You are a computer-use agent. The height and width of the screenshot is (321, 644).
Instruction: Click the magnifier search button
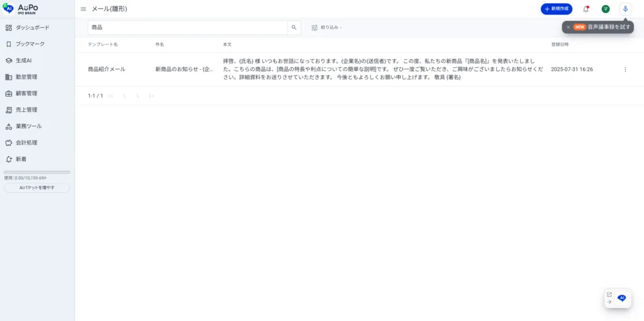point(294,28)
